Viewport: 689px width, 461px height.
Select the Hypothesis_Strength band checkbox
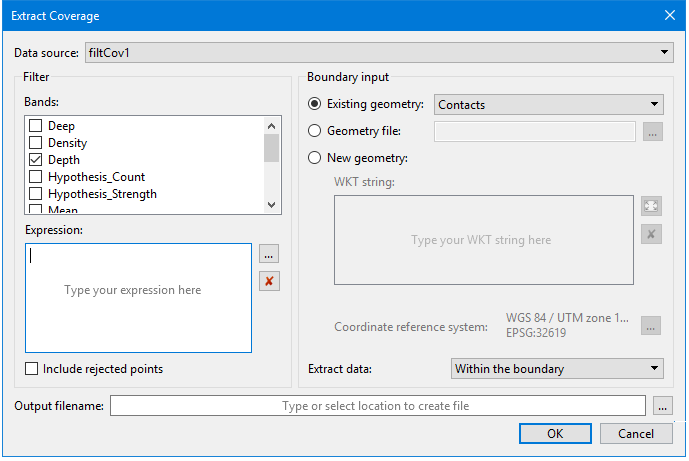[x=36, y=194]
